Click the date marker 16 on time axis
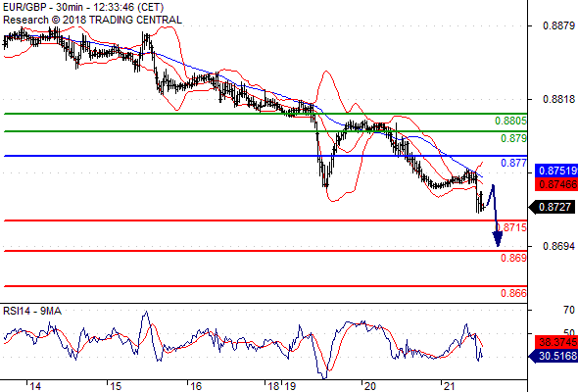The image size is (578, 392). click(x=196, y=386)
